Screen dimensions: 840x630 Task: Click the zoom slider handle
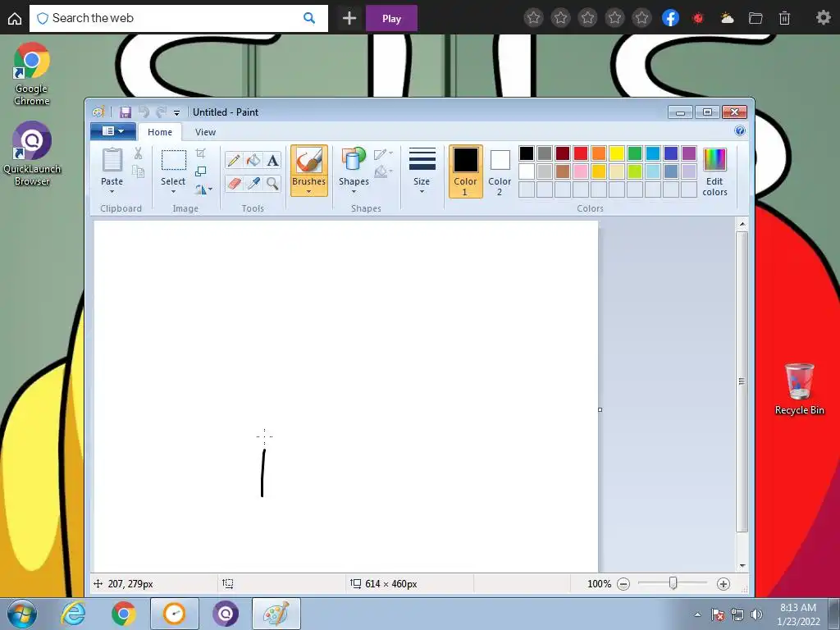point(673,583)
